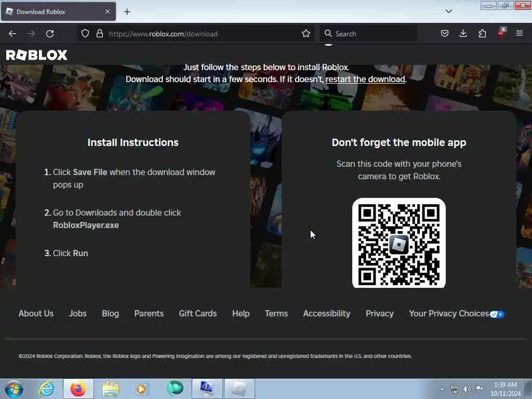Image resolution: width=532 pixels, height=399 pixels.
Task: Click the ©2024 Roblox Corporation copyright line
Action: 215,356
